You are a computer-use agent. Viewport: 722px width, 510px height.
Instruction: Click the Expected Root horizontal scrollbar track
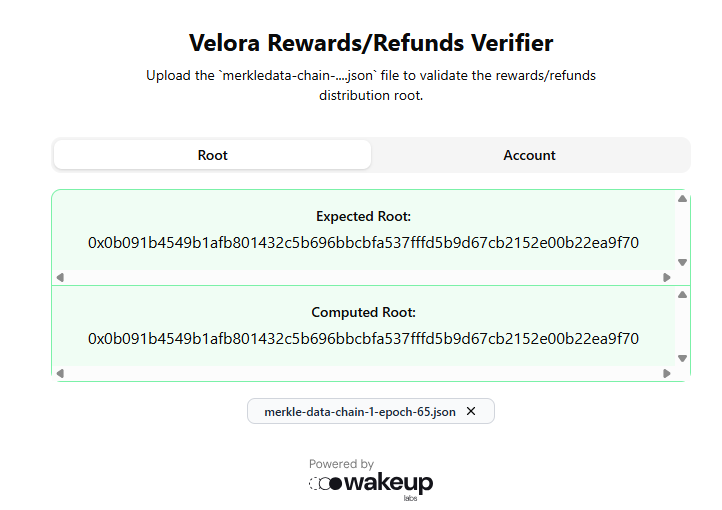point(363,277)
